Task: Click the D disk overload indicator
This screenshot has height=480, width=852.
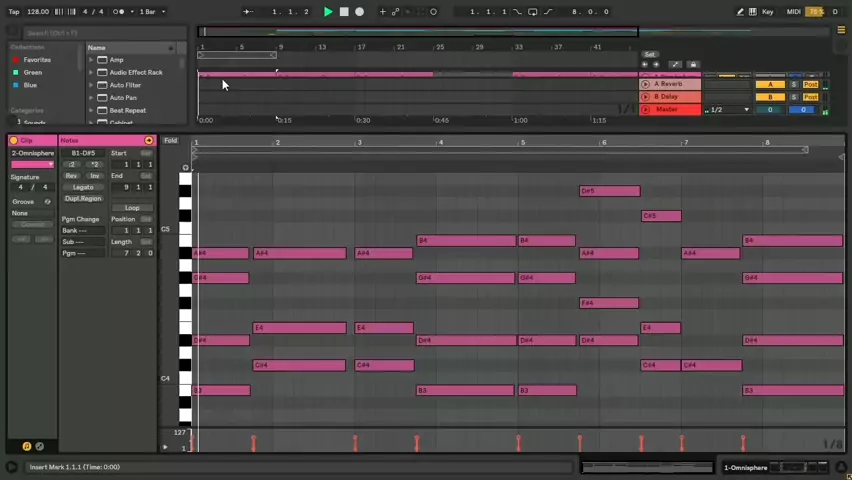Action: (x=835, y=11)
